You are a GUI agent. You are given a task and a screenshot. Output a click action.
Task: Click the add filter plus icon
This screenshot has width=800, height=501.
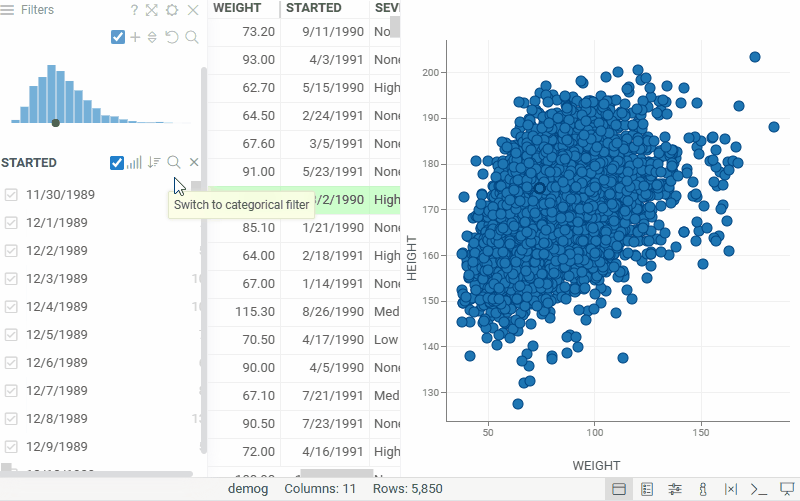tap(135, 37)
